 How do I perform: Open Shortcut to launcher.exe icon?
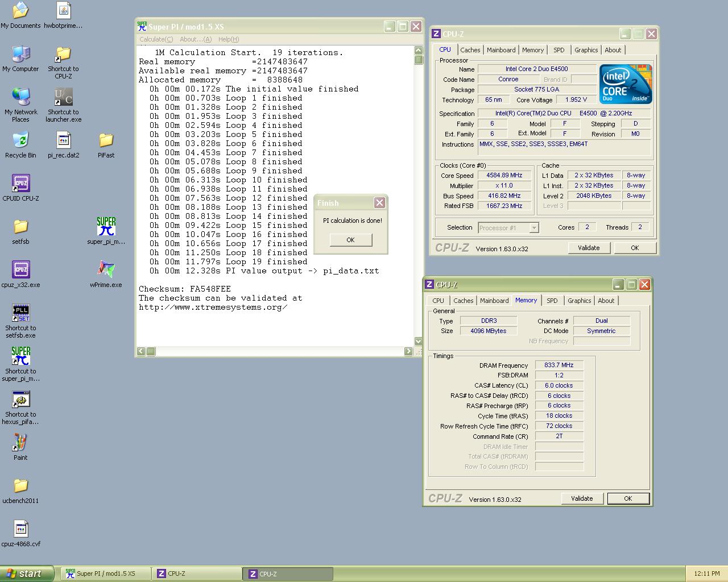pyautogui.click(x=63, y=106)
